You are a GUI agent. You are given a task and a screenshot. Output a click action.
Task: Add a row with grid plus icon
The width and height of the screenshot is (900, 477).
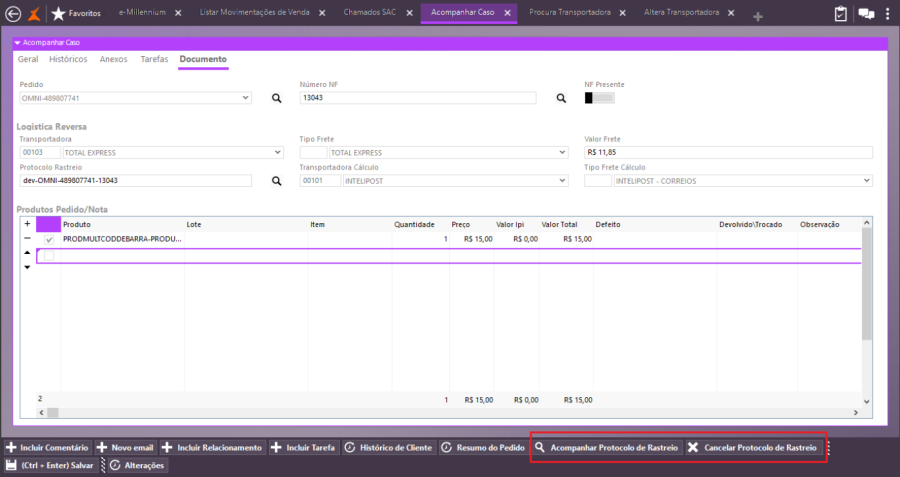point(27,224)
